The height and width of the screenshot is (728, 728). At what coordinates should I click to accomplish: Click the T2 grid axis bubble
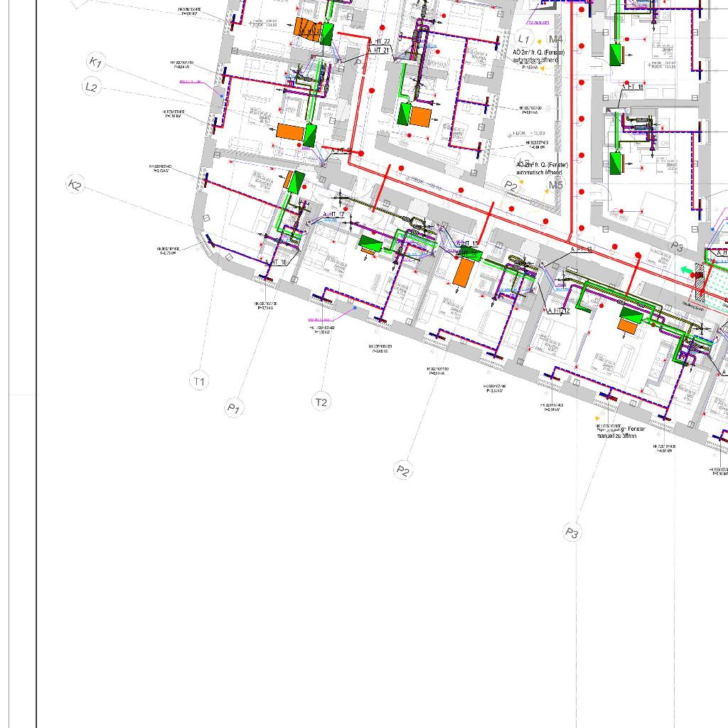pos(321,402)
